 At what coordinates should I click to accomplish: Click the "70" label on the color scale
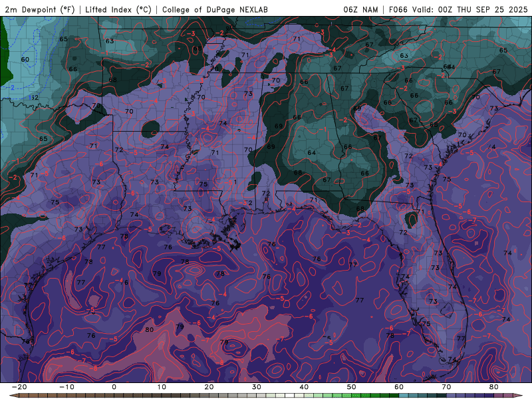446,387
